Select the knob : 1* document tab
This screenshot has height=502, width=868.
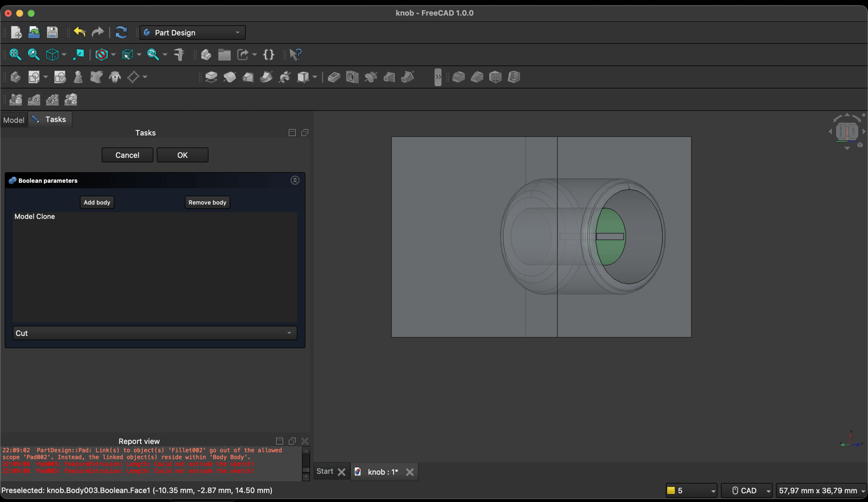pyautogui.click(x=382, y=472)
